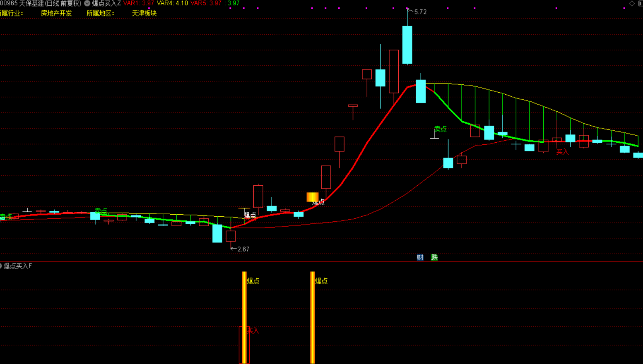Click the second orange 爆点 bar in the lower panel
Image resolution: width=643 pixels, height=364 pixels.
point(313,318)
